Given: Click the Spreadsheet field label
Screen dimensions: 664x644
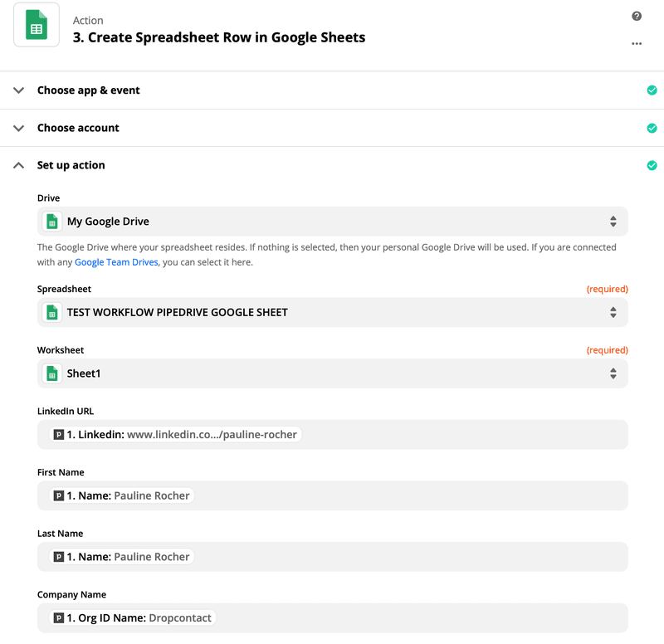Looking at the screenshot, I should click(x=64, y=289).
